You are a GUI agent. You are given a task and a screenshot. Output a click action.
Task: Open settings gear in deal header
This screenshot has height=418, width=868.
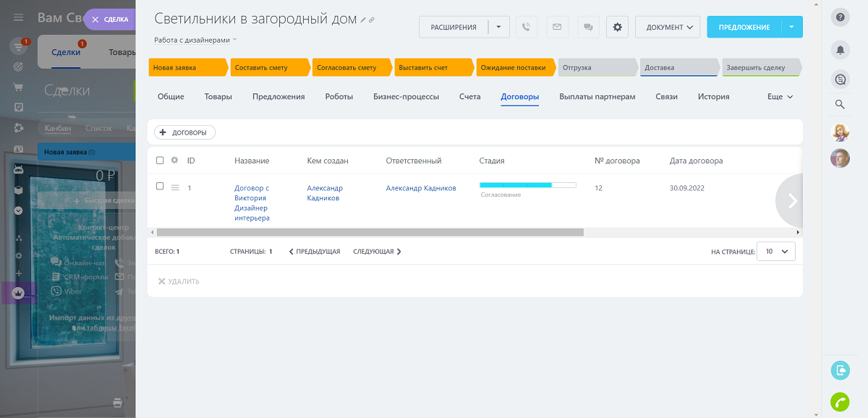coord(617,27)
